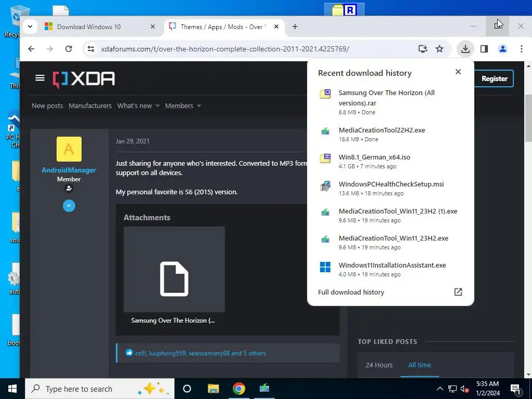Image resolution: width=532 pixels, height=399 pixels.
Task: Toggle the Chrome downloads button
Action: click(465, 49)
